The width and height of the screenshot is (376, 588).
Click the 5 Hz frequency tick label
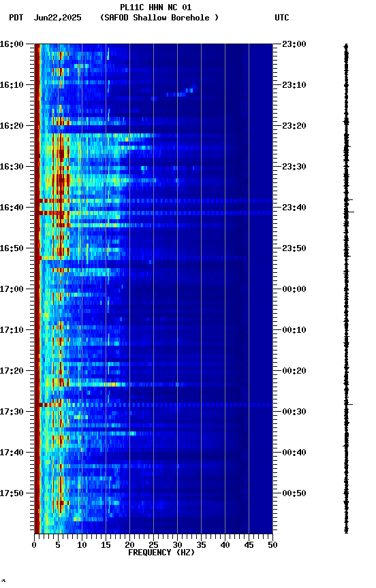[x=58, y=545]
